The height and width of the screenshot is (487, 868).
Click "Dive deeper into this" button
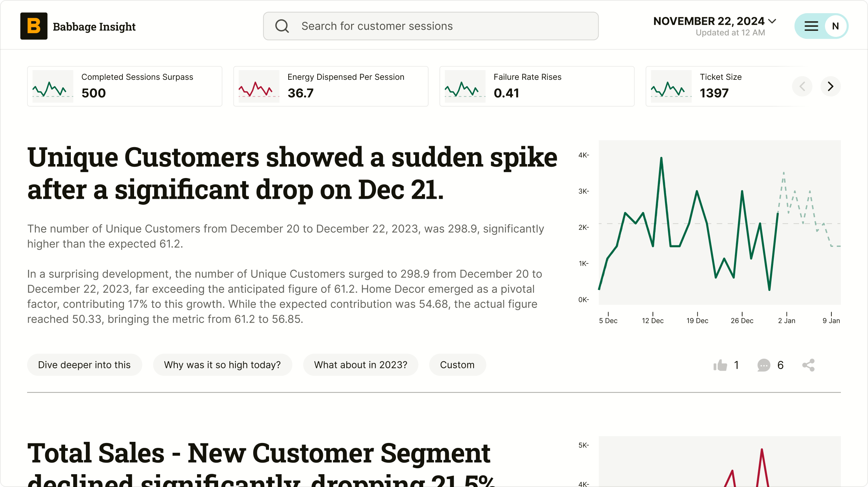tap(84, 365)
